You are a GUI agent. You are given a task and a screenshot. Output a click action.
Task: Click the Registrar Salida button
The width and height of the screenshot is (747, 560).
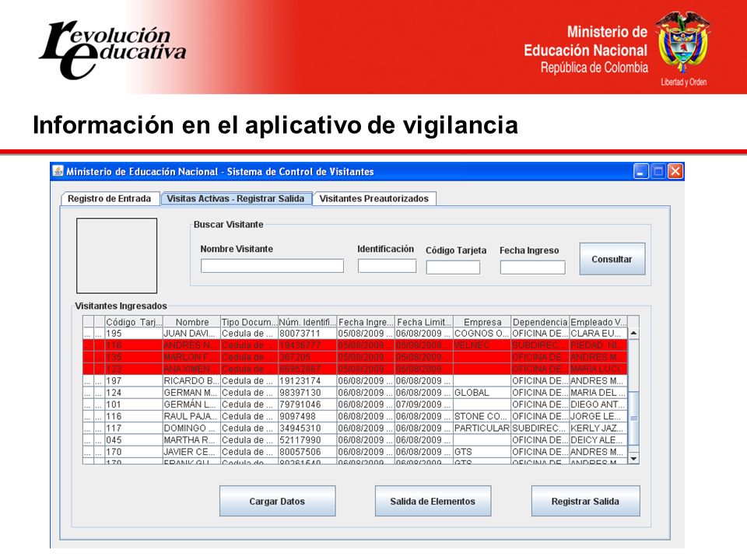(x=585, y=501)
